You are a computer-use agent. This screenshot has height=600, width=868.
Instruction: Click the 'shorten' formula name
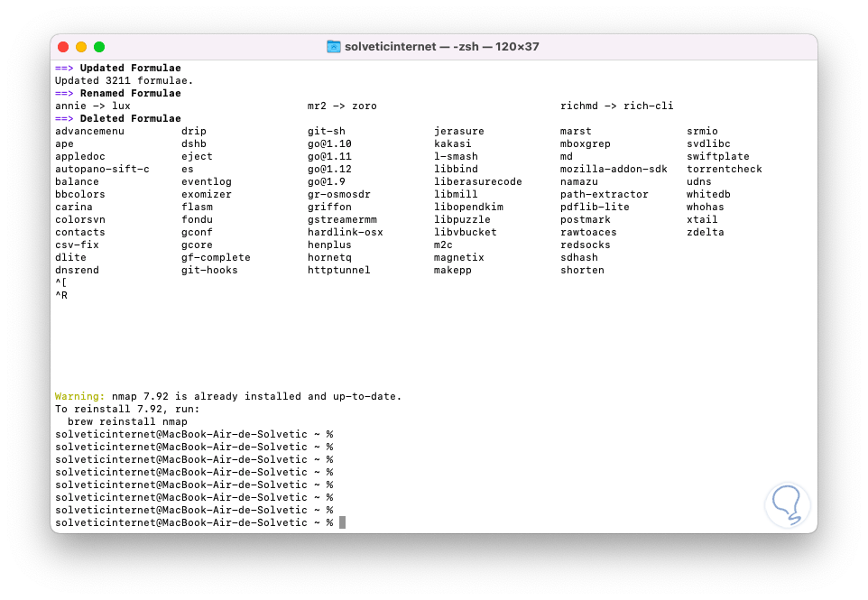[x=582, y=270]
